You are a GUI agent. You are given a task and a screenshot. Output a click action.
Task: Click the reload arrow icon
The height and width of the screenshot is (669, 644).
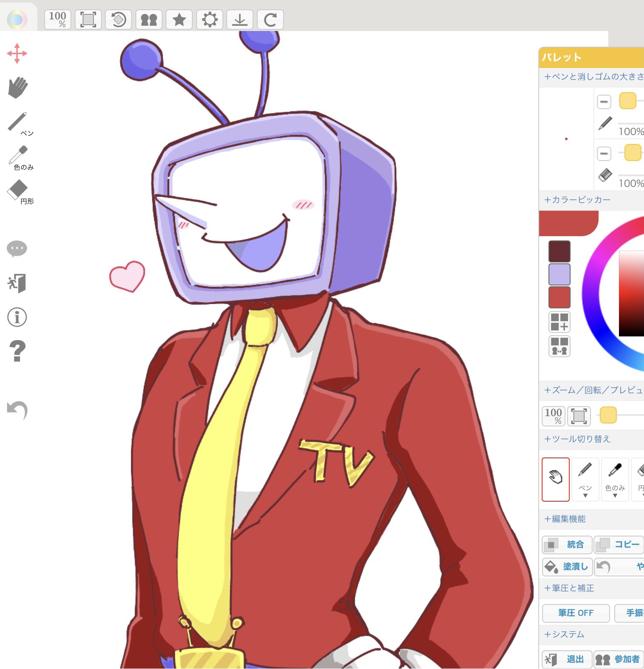270,20
